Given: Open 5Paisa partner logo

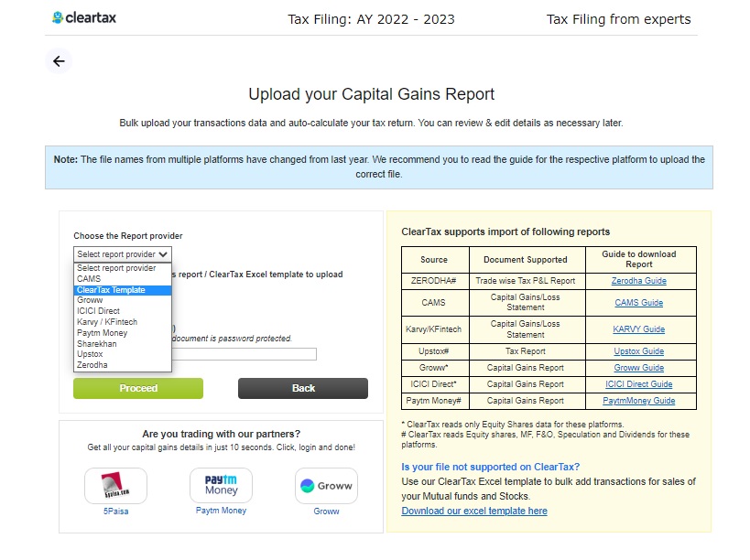Looking at the screenshot, I should (115, 486).
